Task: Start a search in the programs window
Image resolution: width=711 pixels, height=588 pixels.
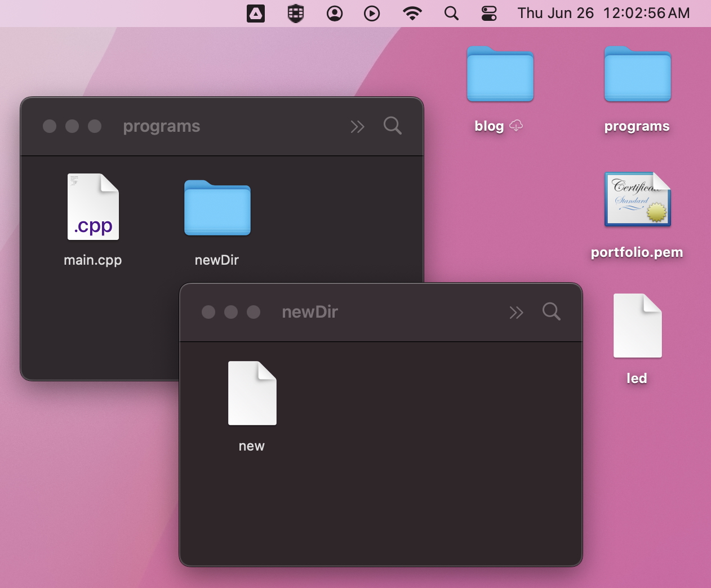Action: (x=393, y=126)
